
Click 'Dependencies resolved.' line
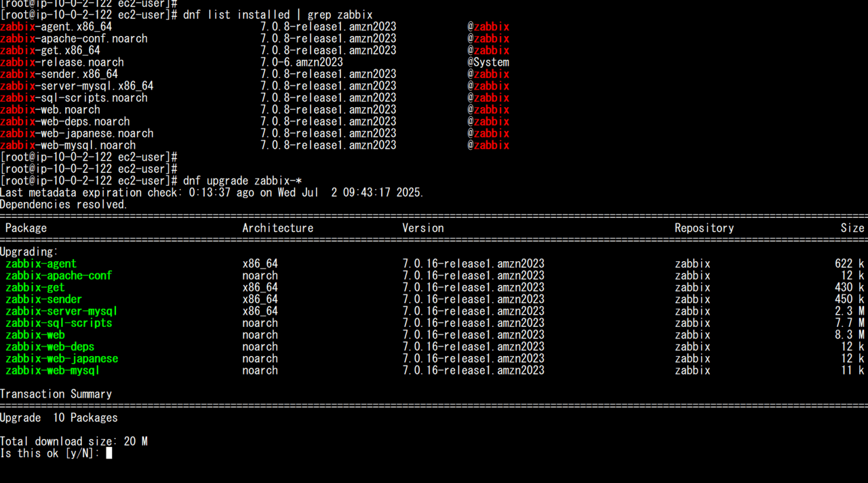point(64,204)
